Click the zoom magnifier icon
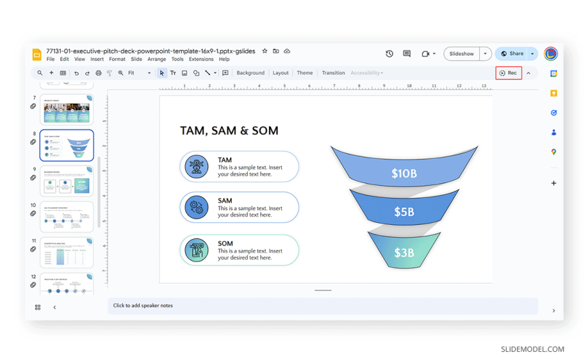Viewport: 588px width, 364px height. (x=121, y=73)
